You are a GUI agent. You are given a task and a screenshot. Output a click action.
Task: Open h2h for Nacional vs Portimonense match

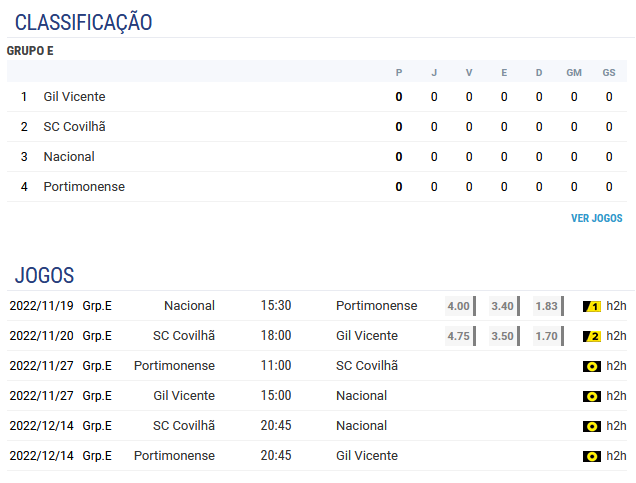pos(616,306)
